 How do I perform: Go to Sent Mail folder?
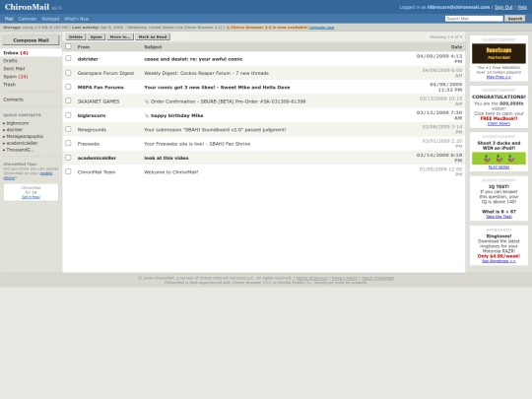[14, 69]
